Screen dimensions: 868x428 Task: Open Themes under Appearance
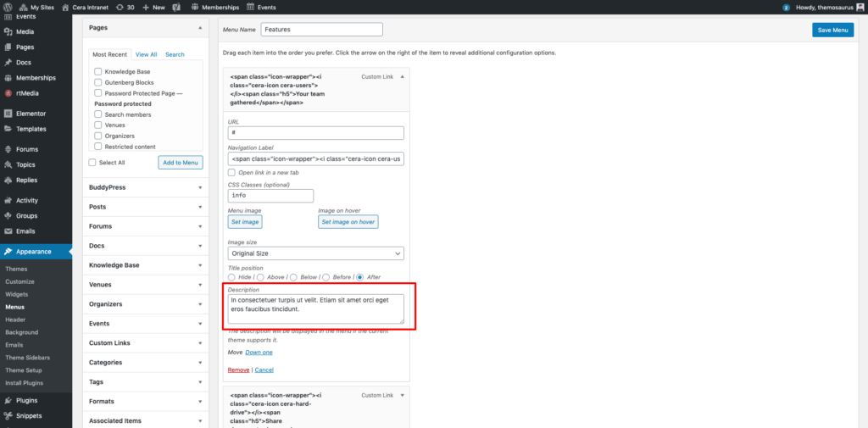tap(16, 269)
